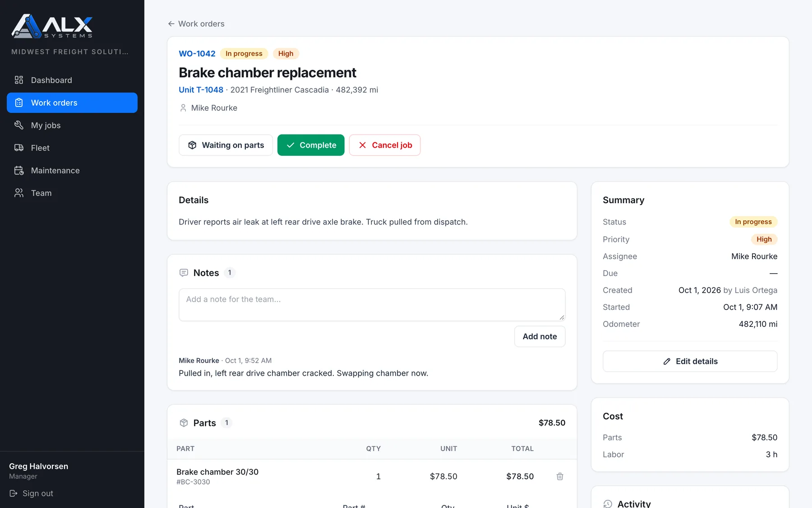Click the Oct 1, 9:07 AM started value
The height and width of the screenshot is (508, 812).
pyautogui.click(x=750, y=307)
